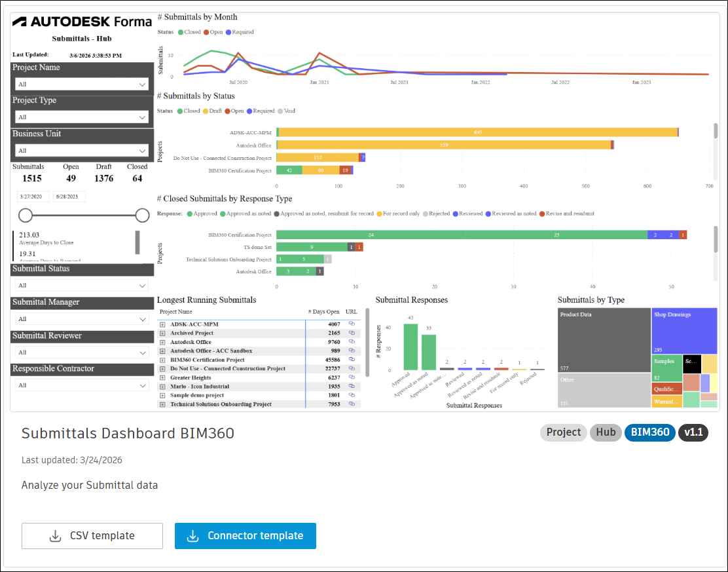
Task: Click the 3/27/2020 start date field
Action: 33,197
